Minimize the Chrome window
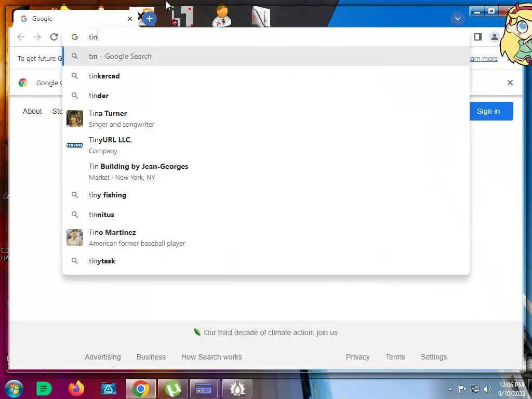 (477, 11)
